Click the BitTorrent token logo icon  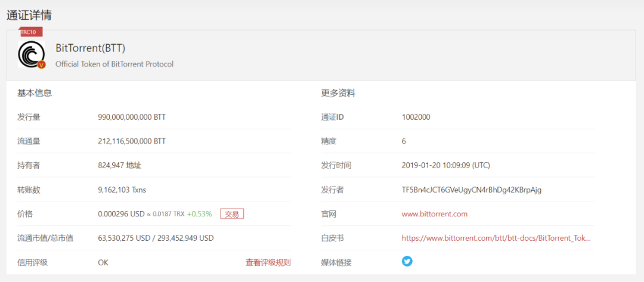tap(31, 54)
